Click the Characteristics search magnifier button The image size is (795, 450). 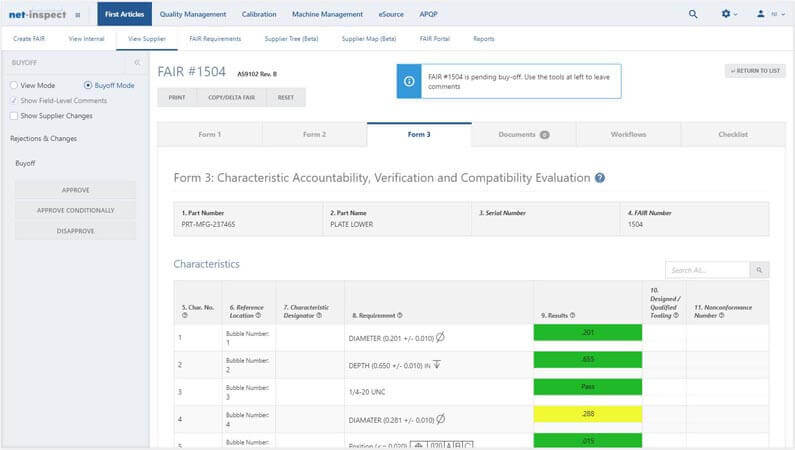click(x=759, y=270)
